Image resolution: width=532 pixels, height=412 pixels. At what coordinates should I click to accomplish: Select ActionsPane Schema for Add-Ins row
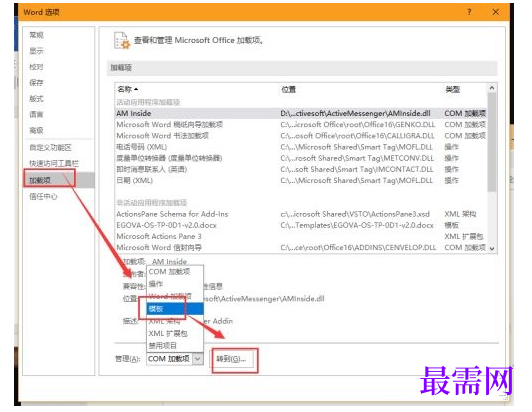301,214
